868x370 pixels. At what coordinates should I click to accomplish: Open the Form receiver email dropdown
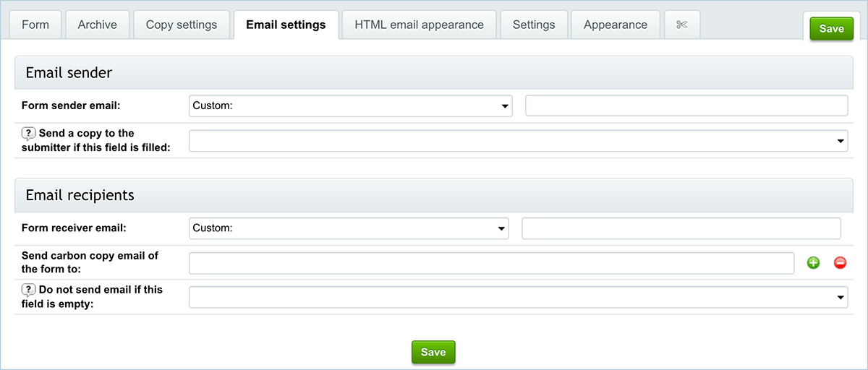pos(349,228)
